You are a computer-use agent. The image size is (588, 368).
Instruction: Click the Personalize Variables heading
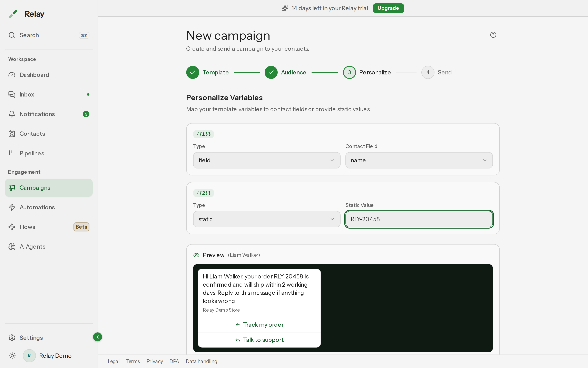[224, 98]
